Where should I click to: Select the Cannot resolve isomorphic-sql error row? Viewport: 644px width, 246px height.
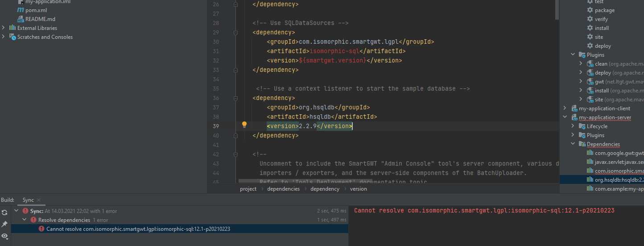(179, 229)
